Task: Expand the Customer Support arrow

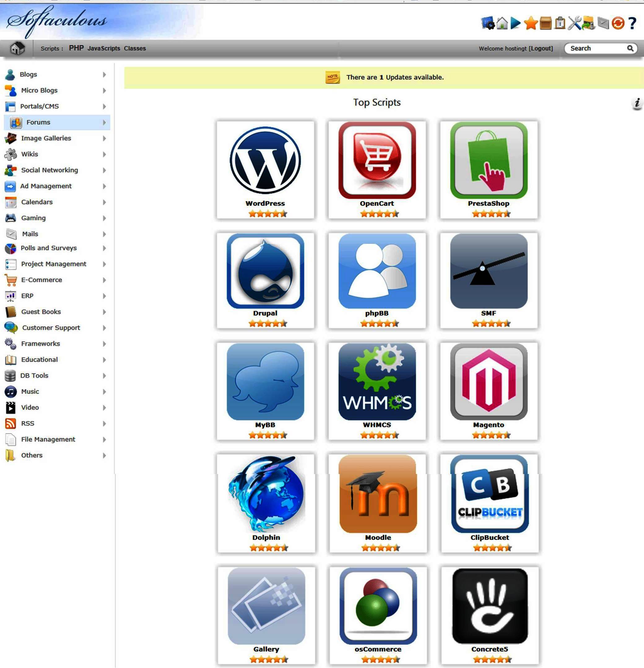Action: (x=104, y=328)
